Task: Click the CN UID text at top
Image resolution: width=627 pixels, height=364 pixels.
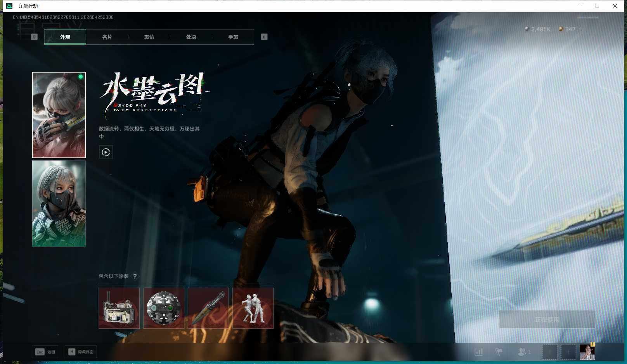Action: (x=63, y=17)
